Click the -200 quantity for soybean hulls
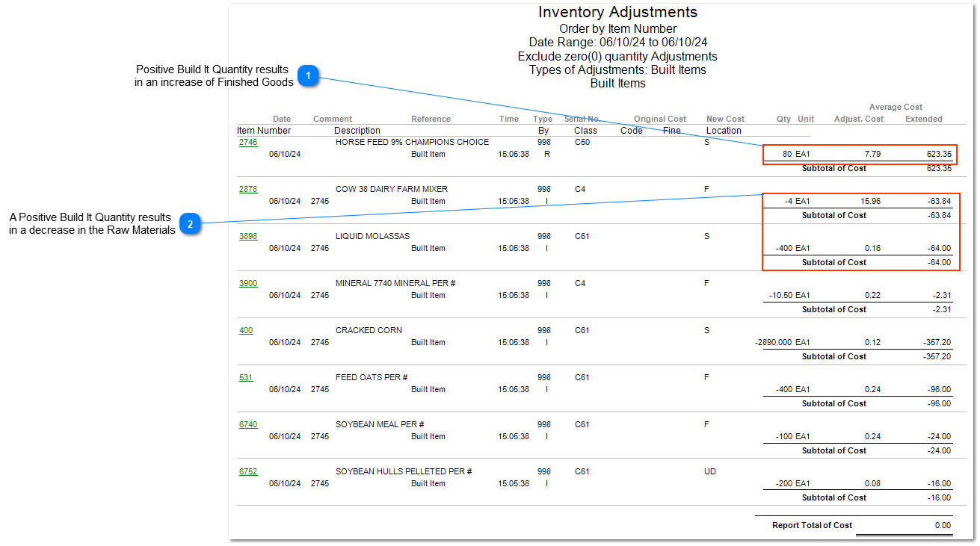This screenshot has width=980, height=546. [x=783, y=483]
